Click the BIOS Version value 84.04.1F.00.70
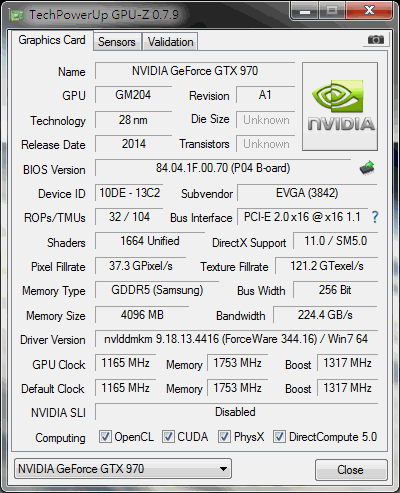Image resolution: width=400 pixels, height=493 pixels. (223, 168)
